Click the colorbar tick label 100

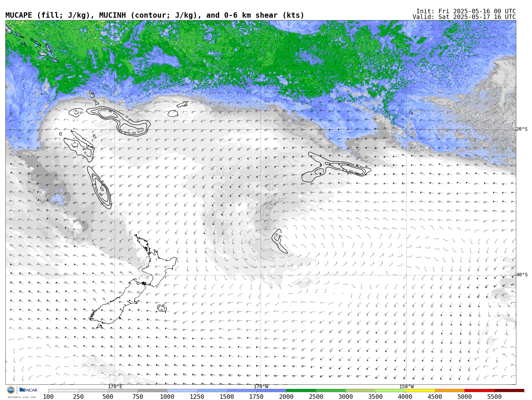(x=48, y=397)
